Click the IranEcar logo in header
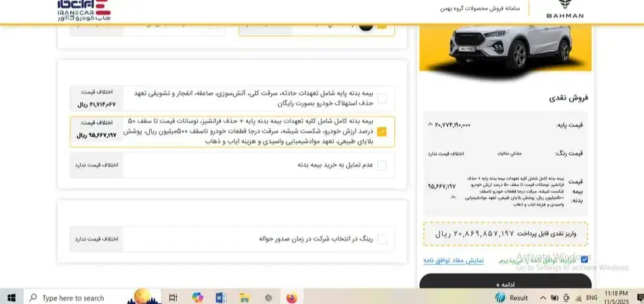The height and width of the screenshot is (304, 644). [x=84, y=11]
